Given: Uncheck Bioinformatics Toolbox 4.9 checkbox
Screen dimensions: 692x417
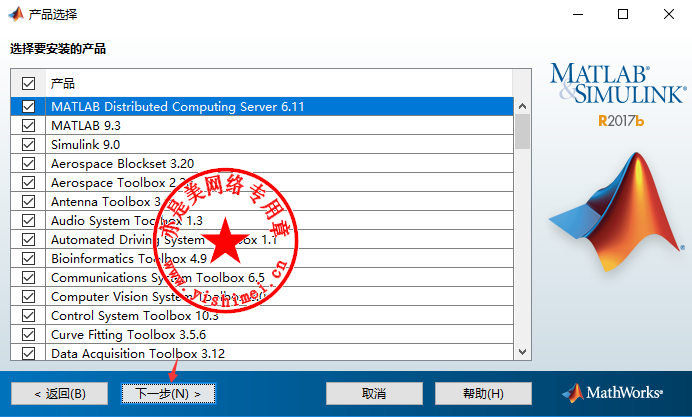Looking at the screenshot, I should click(x=28, y=258).
